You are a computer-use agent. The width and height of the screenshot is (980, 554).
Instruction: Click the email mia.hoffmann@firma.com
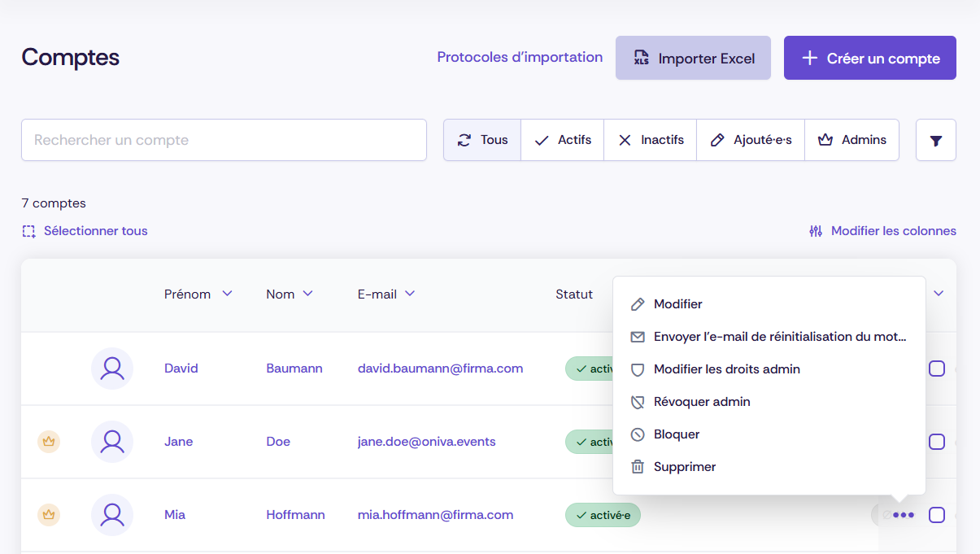pyautogui.click(x=436, y=515)
